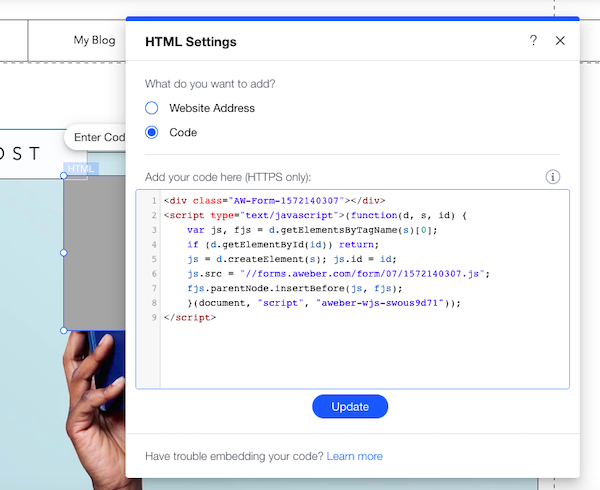Open the My Blog menu item
This screenshot has width=600, height=490.
[94, 41]
